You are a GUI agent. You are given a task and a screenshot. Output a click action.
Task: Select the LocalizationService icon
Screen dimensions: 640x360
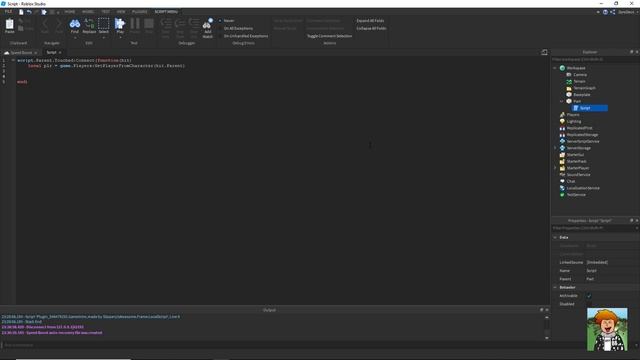click(x=562, y=188)
